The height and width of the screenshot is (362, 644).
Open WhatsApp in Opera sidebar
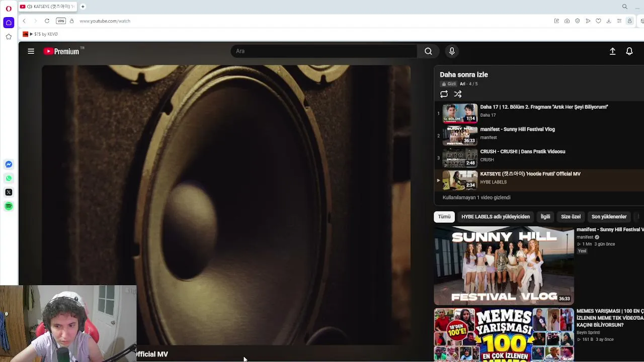click(x=9, y=178)
